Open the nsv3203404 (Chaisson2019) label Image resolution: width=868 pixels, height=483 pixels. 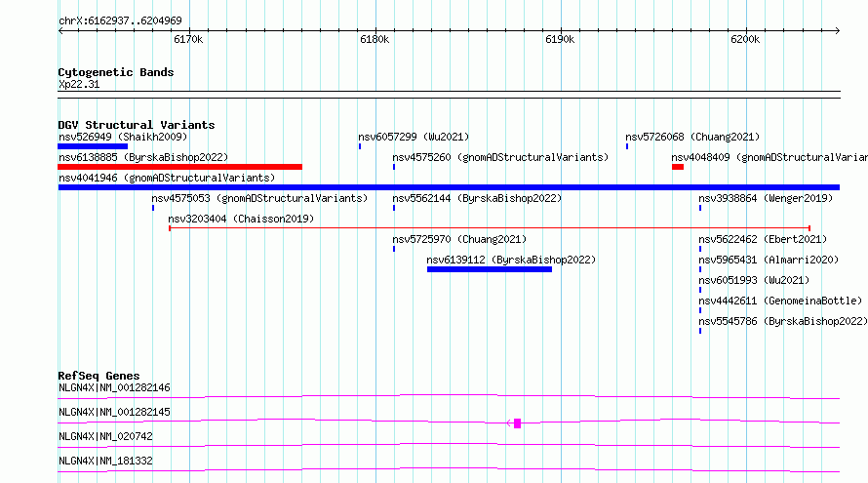241,219
